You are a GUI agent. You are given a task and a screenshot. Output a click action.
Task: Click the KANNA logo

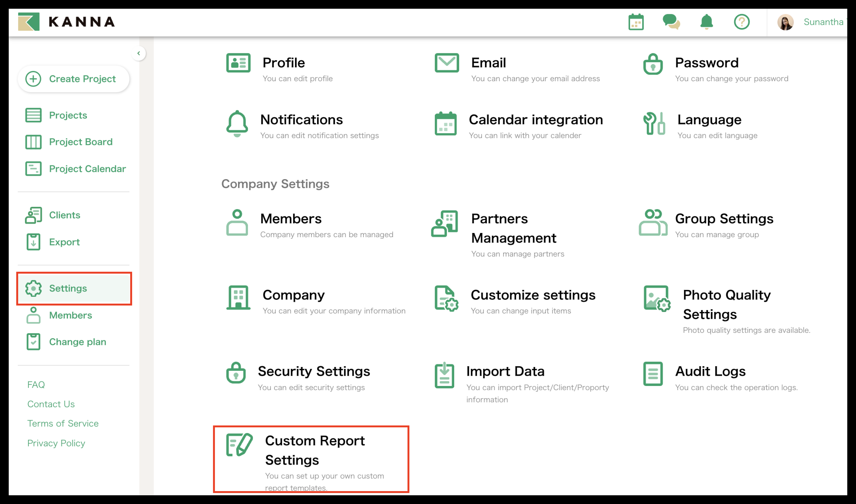coord(66,22)
